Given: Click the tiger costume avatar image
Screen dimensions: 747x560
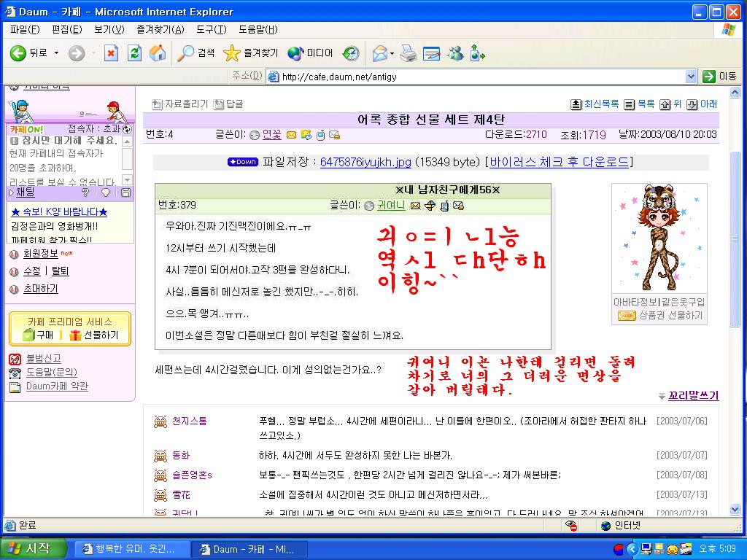Looking at the screenshot, I should [x=659, y=238].
